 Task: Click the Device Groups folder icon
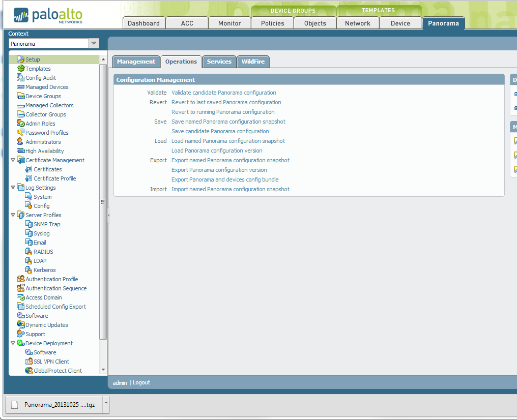(x=20, y=96)
